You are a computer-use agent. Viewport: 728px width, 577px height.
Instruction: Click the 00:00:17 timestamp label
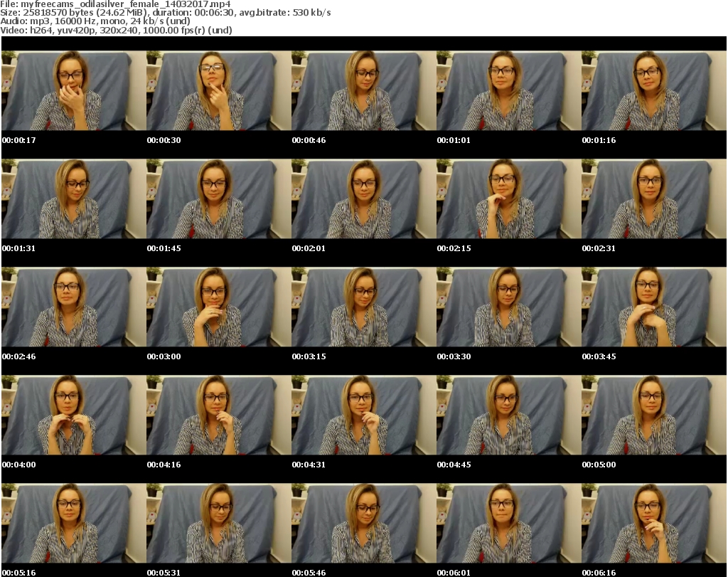19,140
